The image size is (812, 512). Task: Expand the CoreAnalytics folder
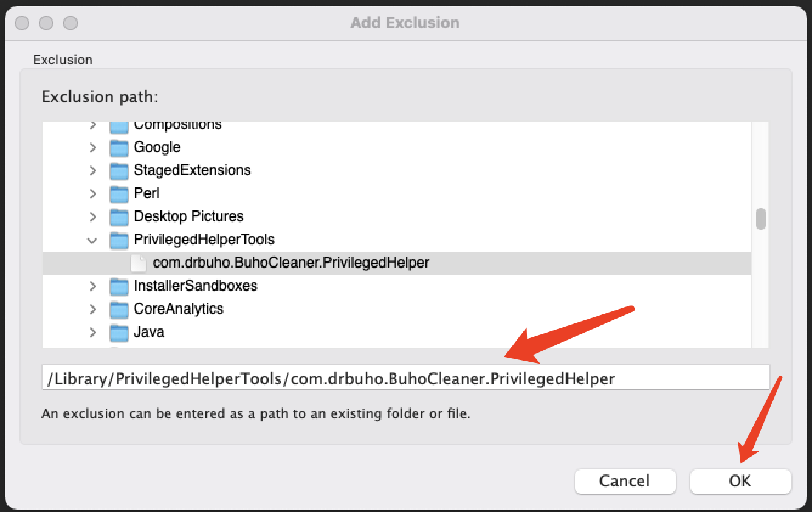92,310
